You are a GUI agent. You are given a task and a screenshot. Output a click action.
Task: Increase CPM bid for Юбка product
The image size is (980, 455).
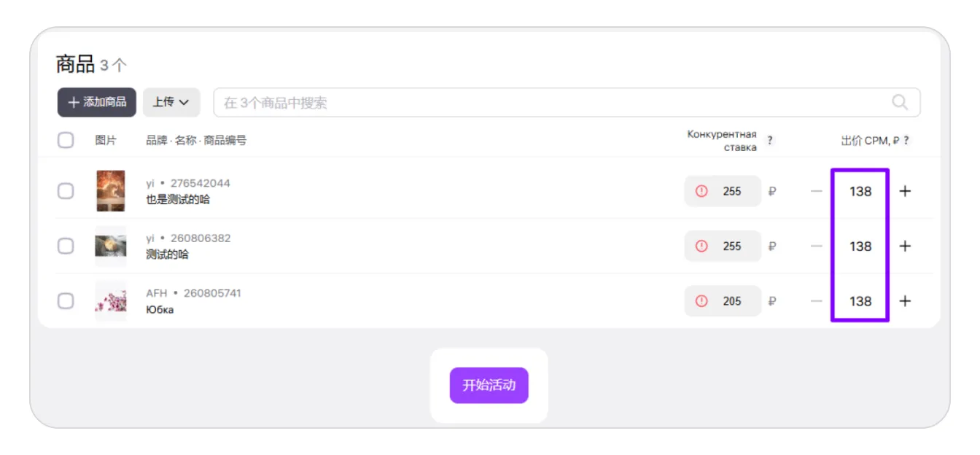905,301
